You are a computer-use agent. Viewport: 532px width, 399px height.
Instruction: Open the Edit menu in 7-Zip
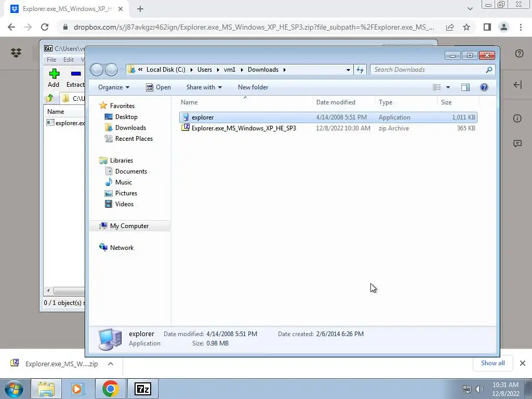69,60
